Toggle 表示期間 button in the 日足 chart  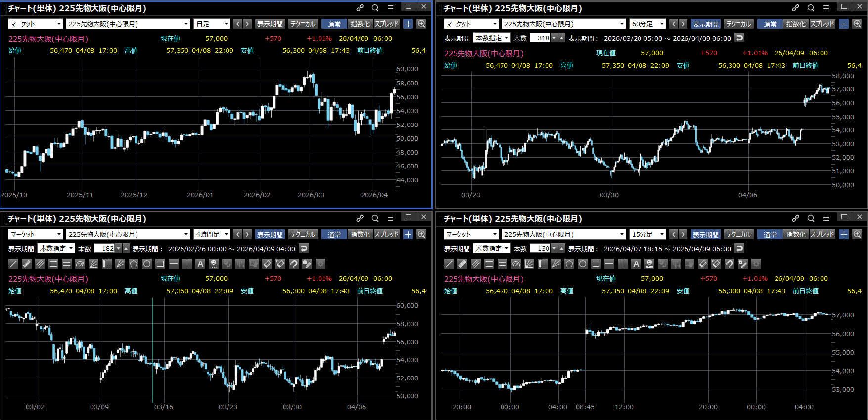(270, 24)
